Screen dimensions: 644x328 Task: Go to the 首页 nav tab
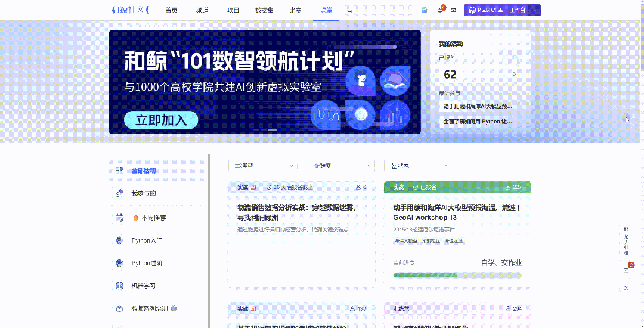(171, 10)
